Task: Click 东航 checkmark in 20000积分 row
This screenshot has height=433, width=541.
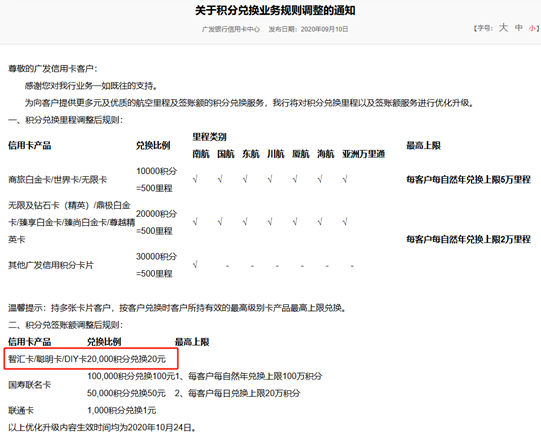Action: pyautogui.click(x=245, y=222)
